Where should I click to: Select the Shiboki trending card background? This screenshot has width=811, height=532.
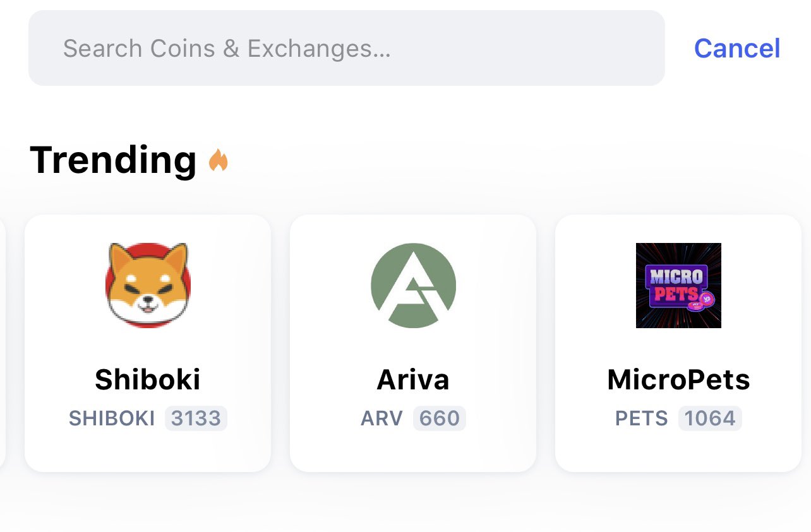(148, 343)
